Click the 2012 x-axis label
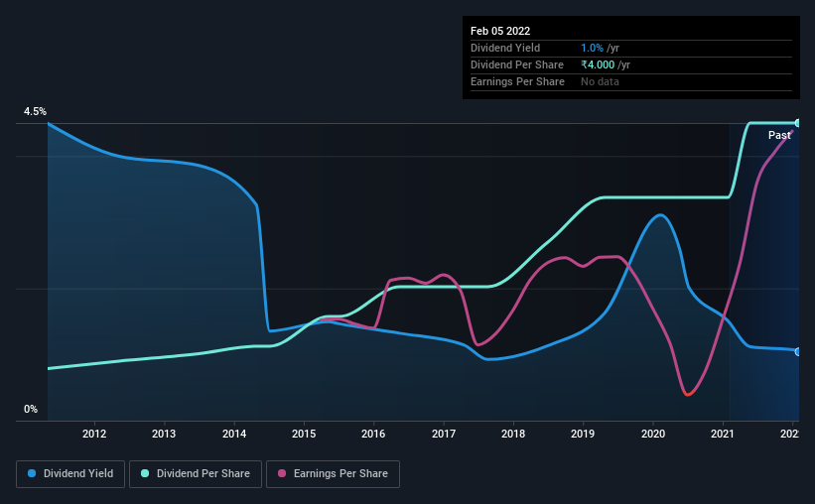This screenshot has height=504, width=815. point(94,434)
